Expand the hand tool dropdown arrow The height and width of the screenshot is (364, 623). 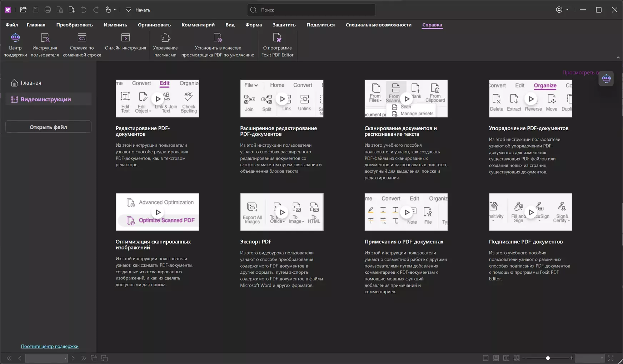[115, 10]
